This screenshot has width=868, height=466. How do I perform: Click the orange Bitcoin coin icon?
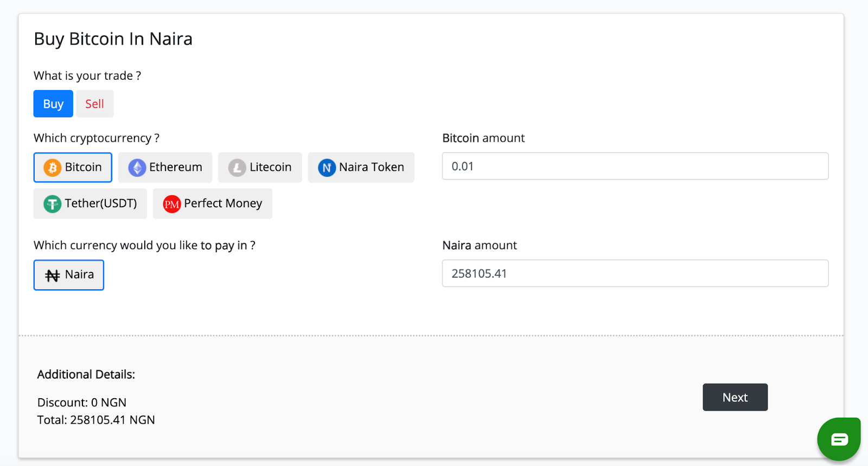click(53, 168)
